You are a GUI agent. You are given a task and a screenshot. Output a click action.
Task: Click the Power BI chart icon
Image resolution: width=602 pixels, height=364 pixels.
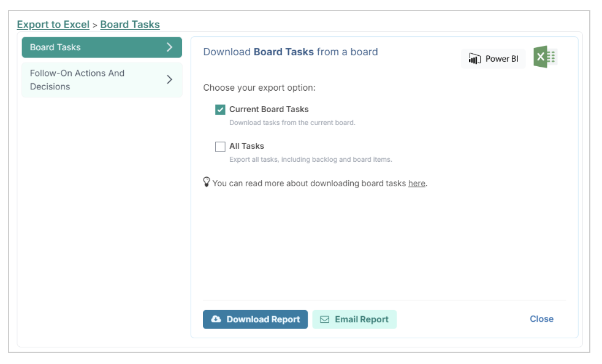(474, 59)
